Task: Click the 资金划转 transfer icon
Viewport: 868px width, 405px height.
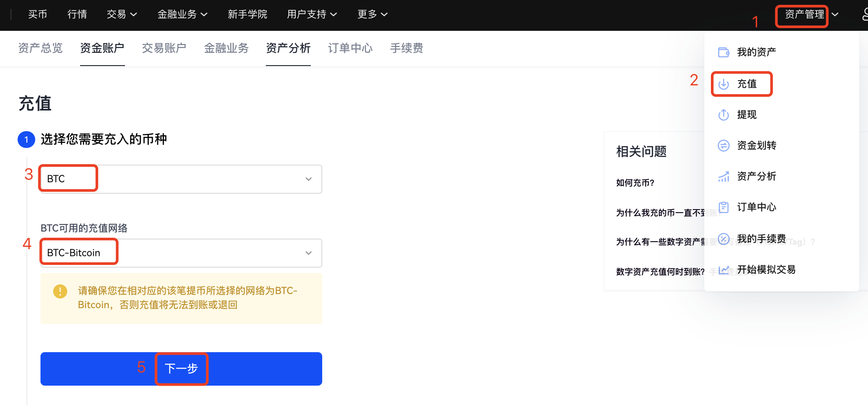Action: coord(724,145)
